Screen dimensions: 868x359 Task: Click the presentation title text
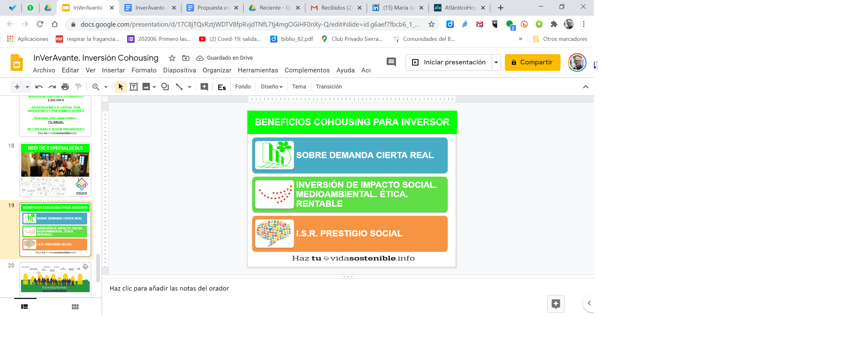click(96, 58)
